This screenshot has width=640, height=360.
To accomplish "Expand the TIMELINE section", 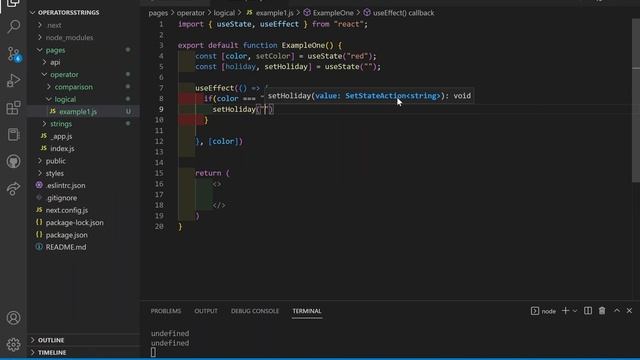I will [52, 352].
